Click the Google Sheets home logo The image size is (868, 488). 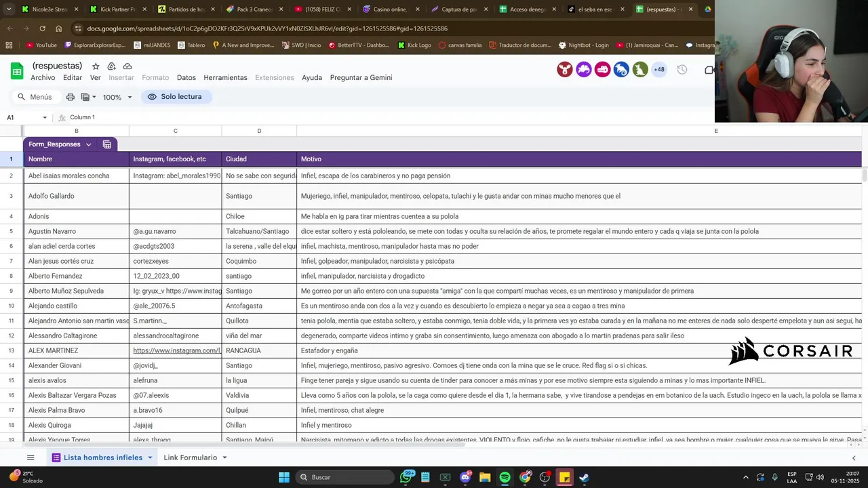click(x=17, y=71)
